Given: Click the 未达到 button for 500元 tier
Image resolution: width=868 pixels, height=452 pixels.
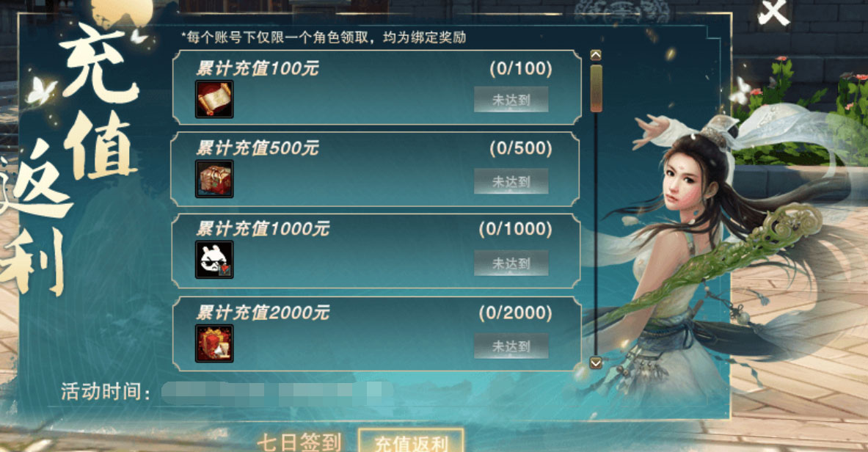Looking at the screenshot, I should pos(511,181).
